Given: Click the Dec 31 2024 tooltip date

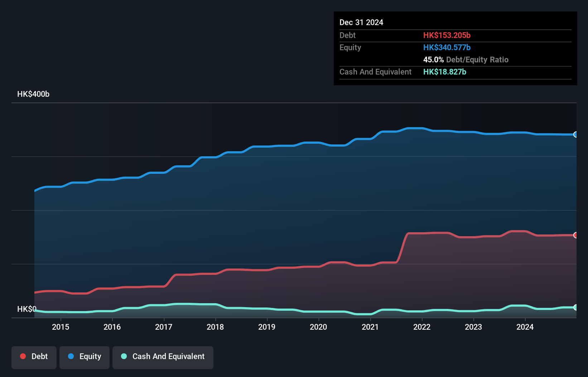Looking at the screenshot, I should [x=361, y=22].
